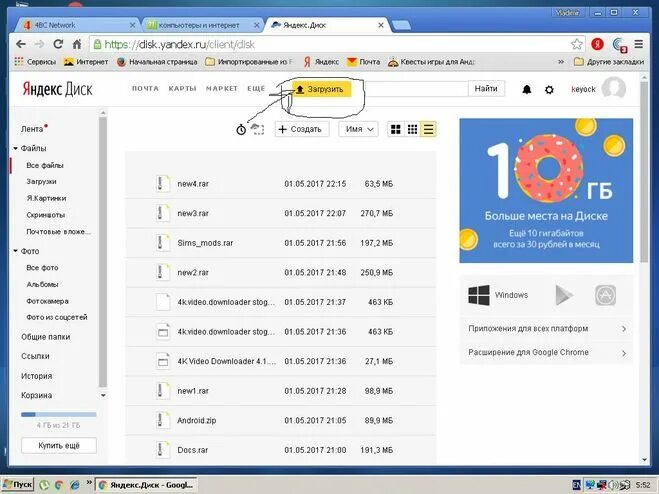The image size is (659, 494).
Task: Reload the page in the browser
Action: click(58, 44)
